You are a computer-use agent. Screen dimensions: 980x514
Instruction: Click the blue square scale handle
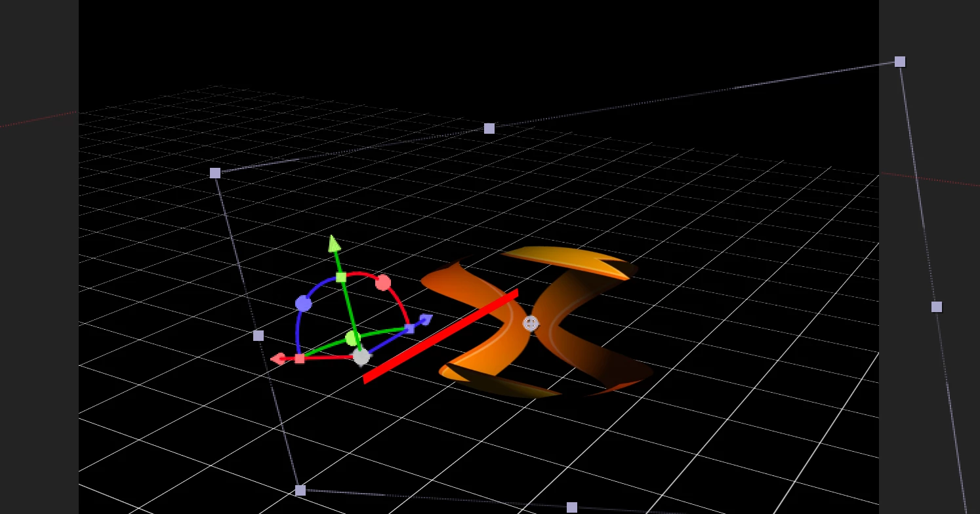(x=410, y=328)
